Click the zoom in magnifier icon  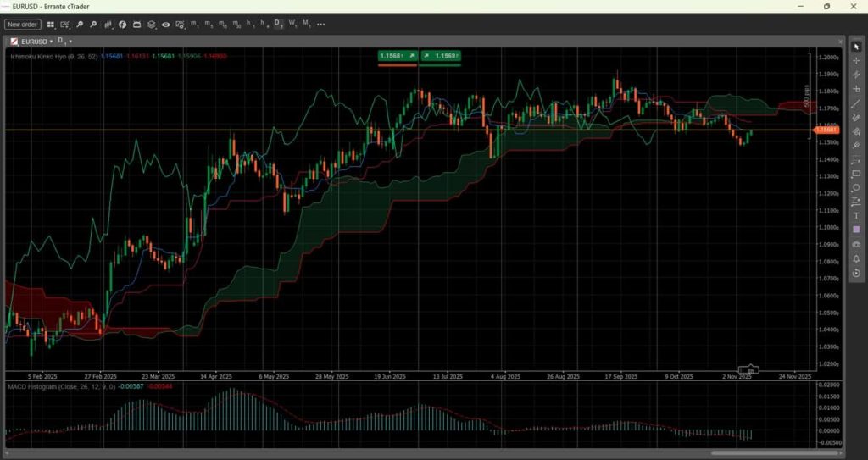point(79,25)
